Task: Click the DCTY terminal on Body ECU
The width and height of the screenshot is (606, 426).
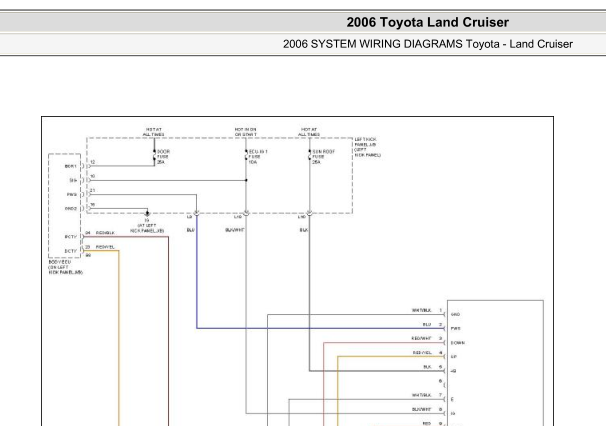Action: pos(71,251)
